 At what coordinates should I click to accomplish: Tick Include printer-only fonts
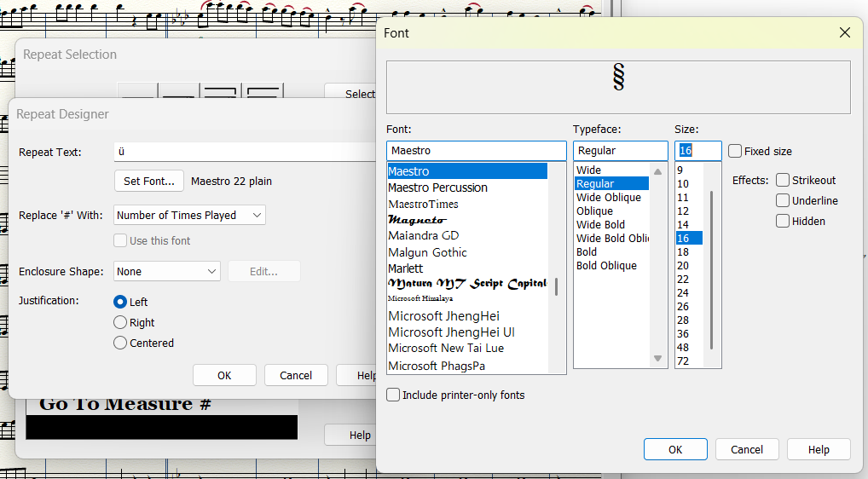coord(393,395)
